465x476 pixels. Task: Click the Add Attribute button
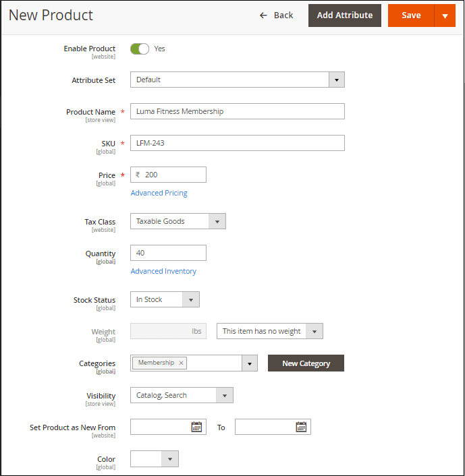coord(345,16)
